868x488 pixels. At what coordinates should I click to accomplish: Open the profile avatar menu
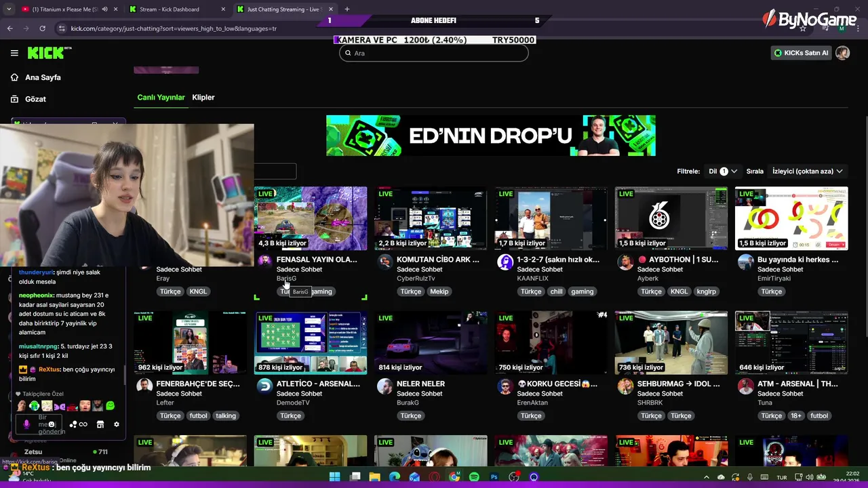click(x=843, y=53)
